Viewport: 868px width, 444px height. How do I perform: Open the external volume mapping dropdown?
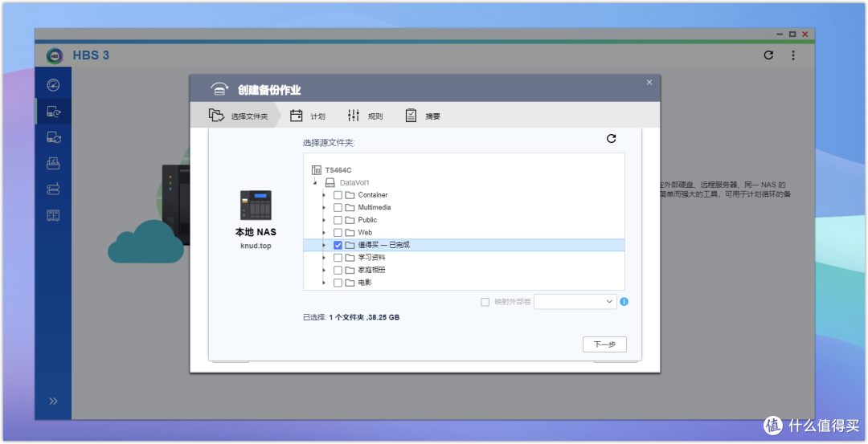575,301
